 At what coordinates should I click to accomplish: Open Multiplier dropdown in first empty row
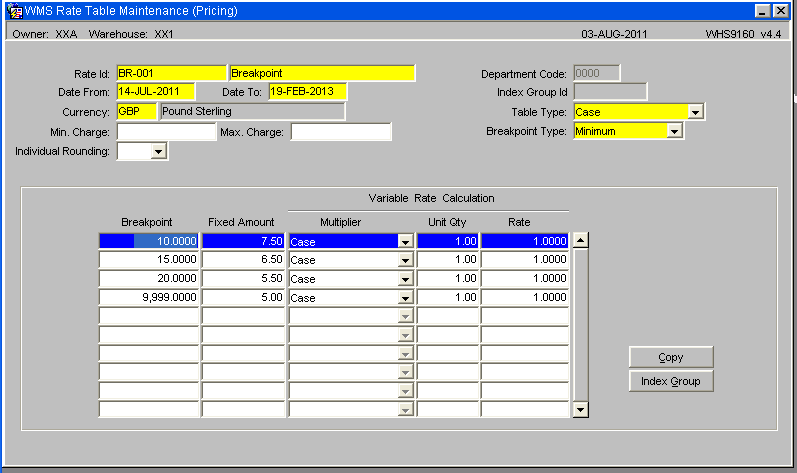tap(405, 316)
